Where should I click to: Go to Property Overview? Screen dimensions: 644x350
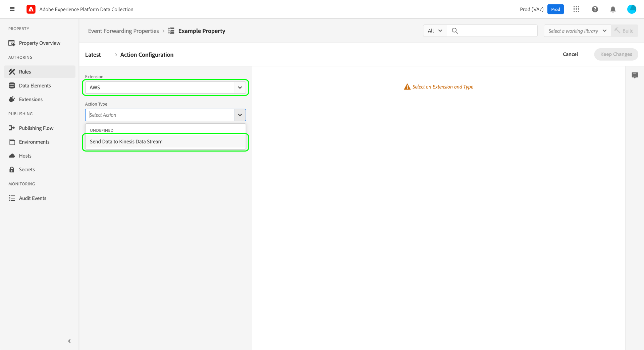click(x=40, y=43)
